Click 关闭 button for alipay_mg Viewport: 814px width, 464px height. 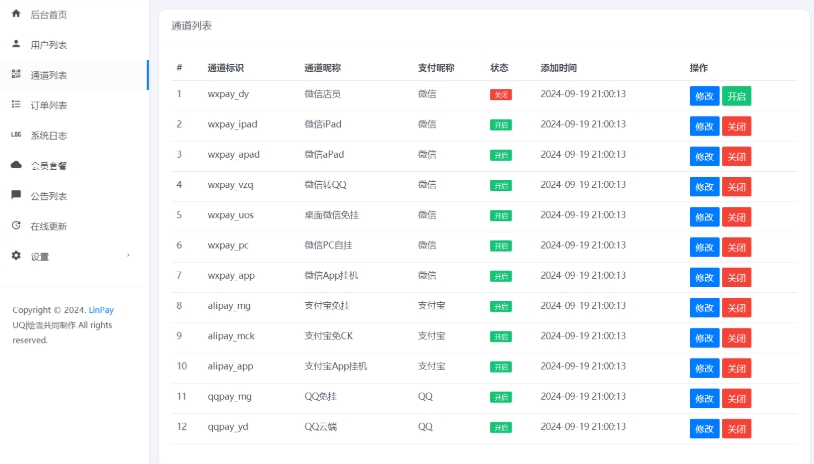(736, 308)
